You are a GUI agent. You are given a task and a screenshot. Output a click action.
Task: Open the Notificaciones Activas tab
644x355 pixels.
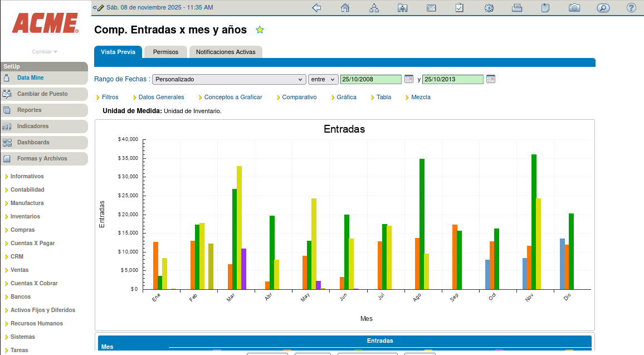click(226, 51)
